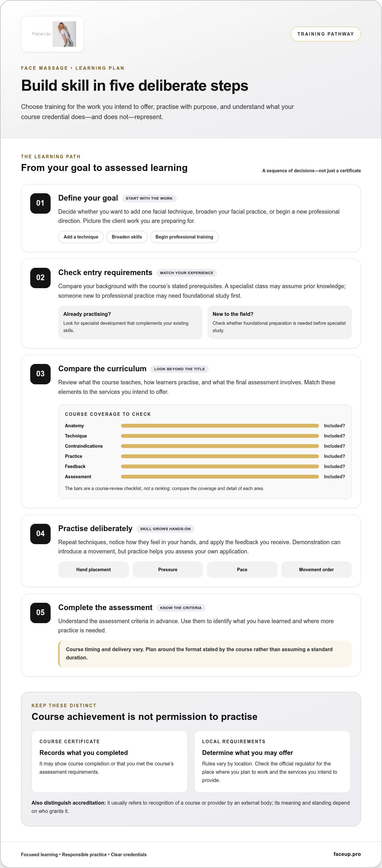382x868 pixels.
Task: Click the Face Up logo image
Action: click(53, 34)
